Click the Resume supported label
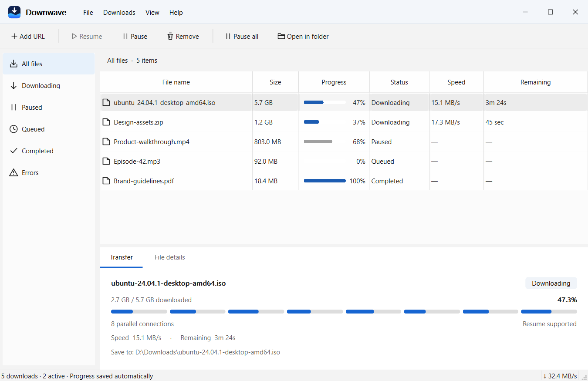588x381 pixels. (550, 324)
